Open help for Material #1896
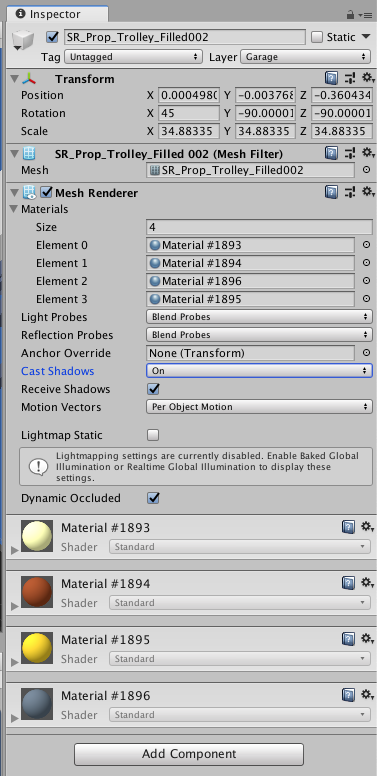The width and height of the screenshot is (377, 776). (348, 695)
